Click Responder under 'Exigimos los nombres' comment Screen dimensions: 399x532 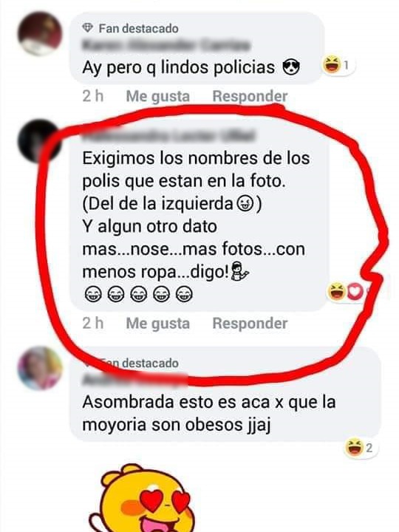(x=250, y=324)
